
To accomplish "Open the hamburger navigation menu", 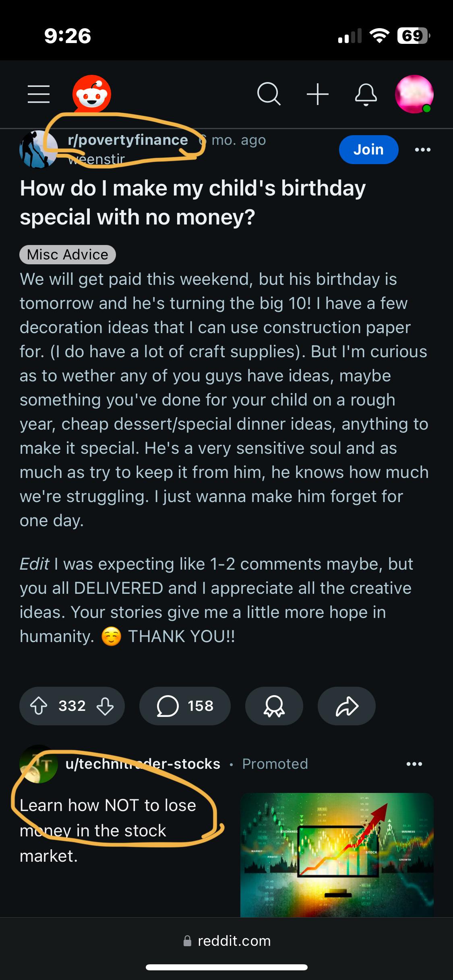I will 39,94.
